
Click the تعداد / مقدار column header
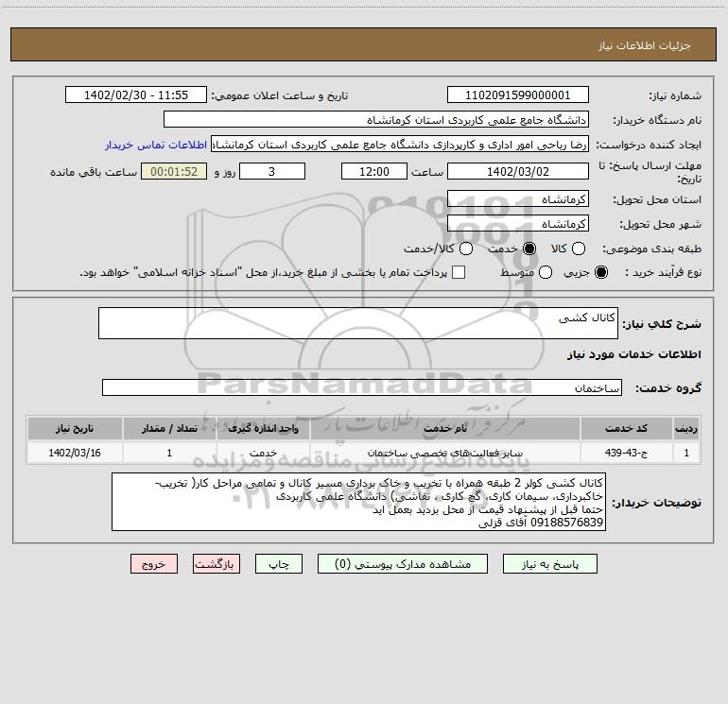pos(169,428)
